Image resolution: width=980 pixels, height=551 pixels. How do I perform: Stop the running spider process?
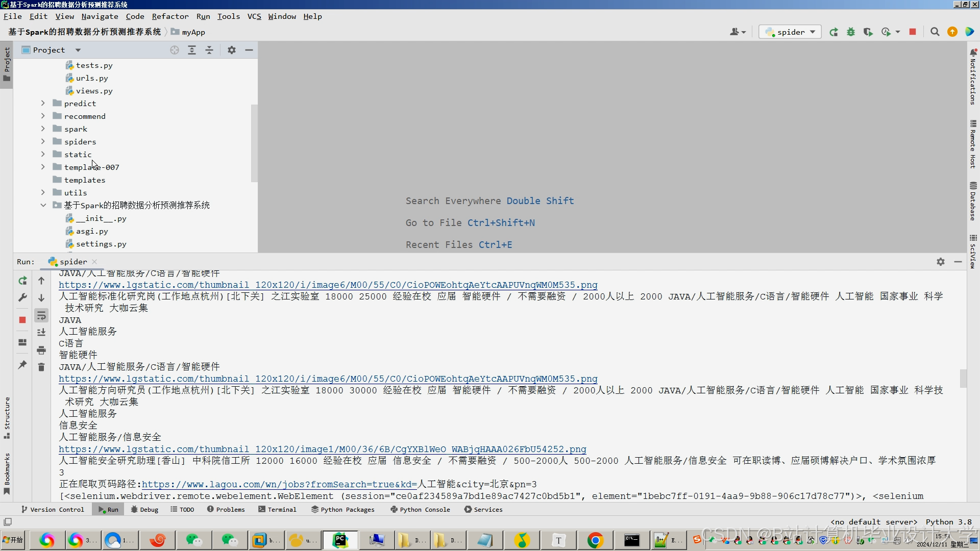tap(913, 32)
